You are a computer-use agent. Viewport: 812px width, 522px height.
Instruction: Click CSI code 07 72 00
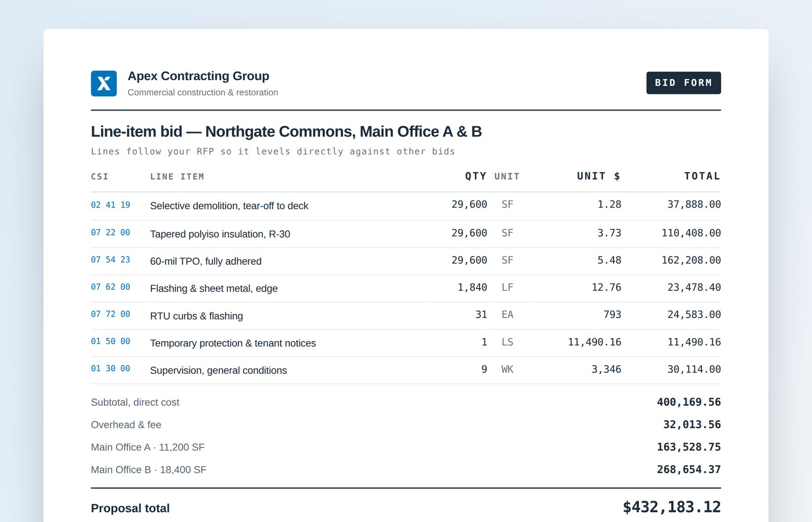pyautogui.click(x=111, y=314)
